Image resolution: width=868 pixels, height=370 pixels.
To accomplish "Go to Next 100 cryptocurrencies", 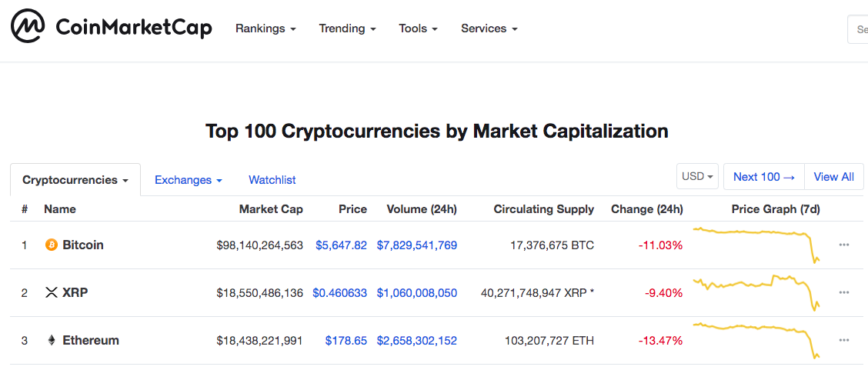I will coord(763,177).
